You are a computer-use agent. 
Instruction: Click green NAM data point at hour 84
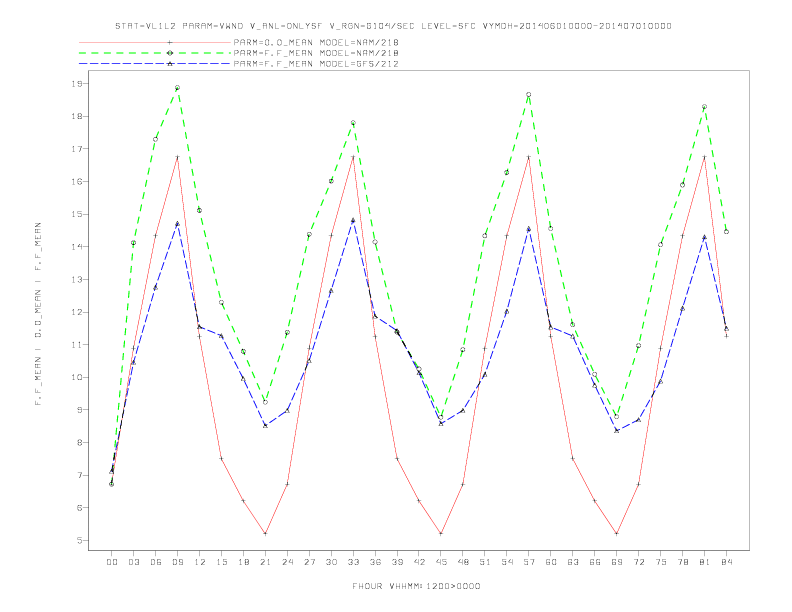[726, 232]
